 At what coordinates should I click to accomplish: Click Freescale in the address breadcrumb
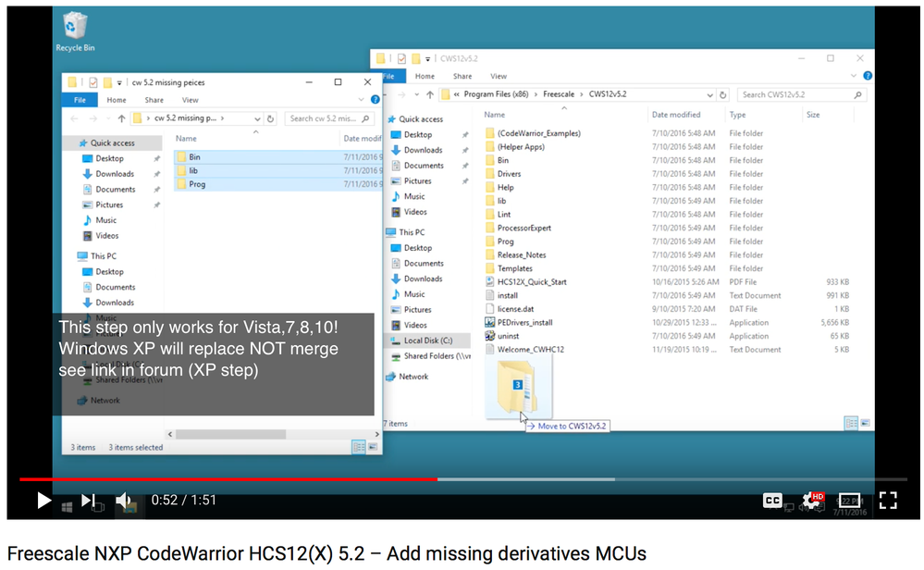[558, 94]
